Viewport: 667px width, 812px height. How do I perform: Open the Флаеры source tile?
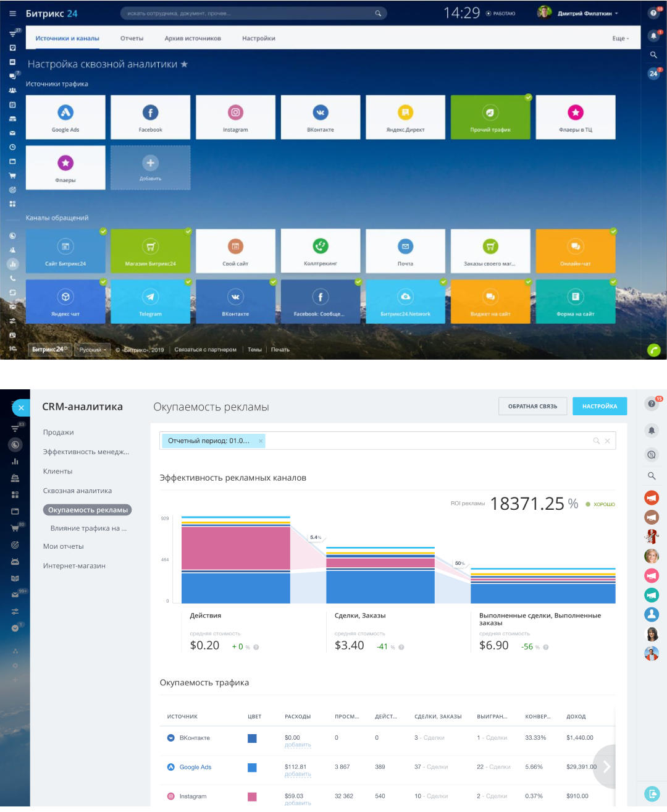click(65, 167)
